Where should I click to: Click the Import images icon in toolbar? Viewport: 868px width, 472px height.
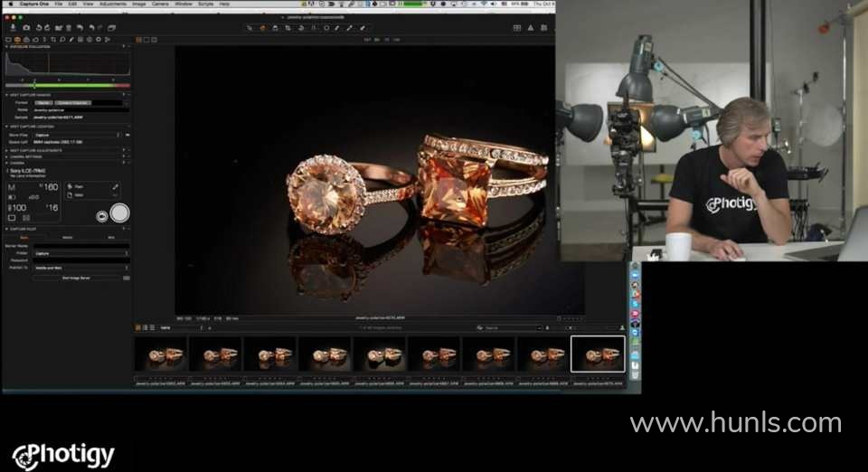[13, 28]
